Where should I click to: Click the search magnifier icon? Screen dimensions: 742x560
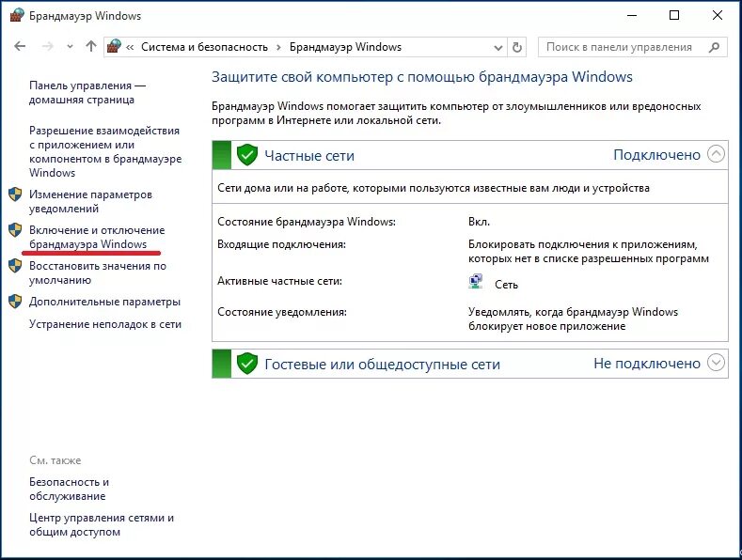(x=715, y=47)
